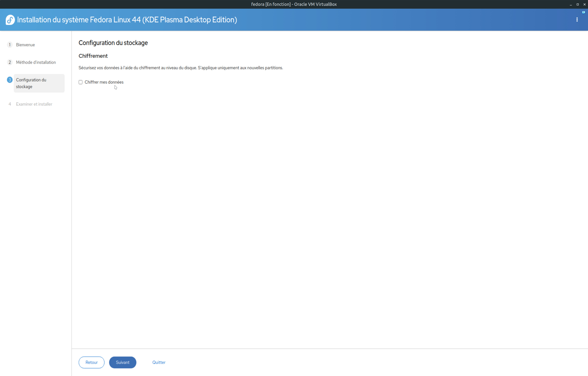Screen dimensions: 588x376
Task: Open the three-dot kebab menu in the header
Action: coord(577,20)
